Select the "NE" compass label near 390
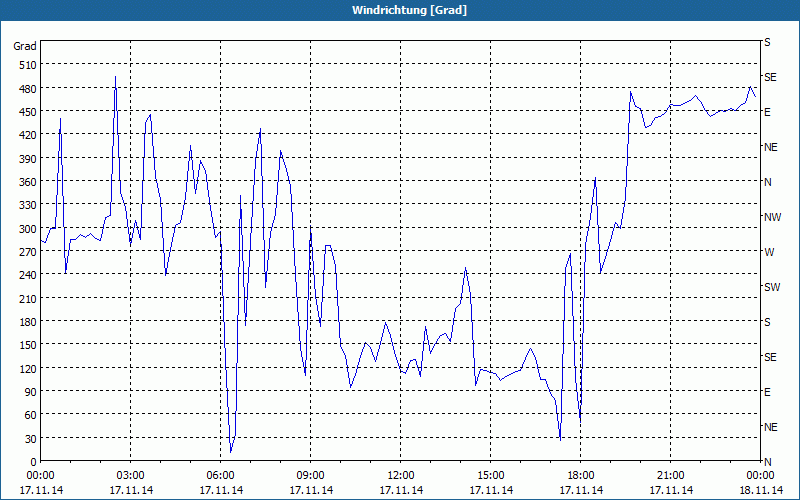800x500 pixels. [x=771, y=147]
